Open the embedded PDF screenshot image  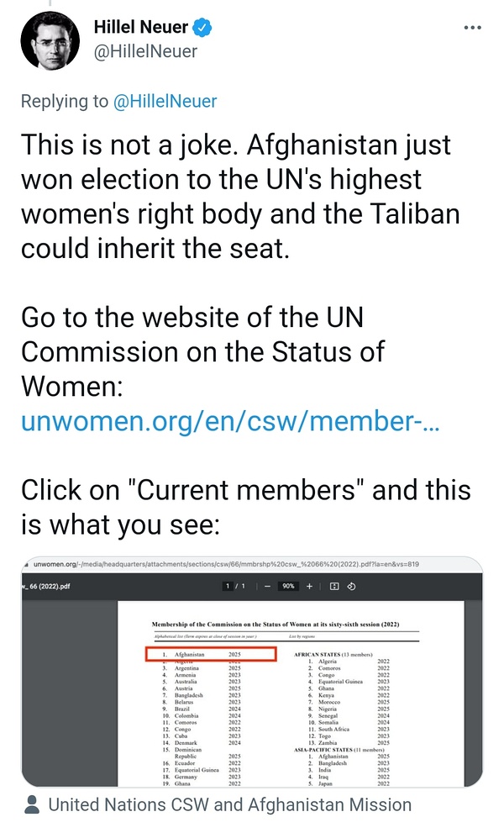pyautogui.click(x=252, y=672)
